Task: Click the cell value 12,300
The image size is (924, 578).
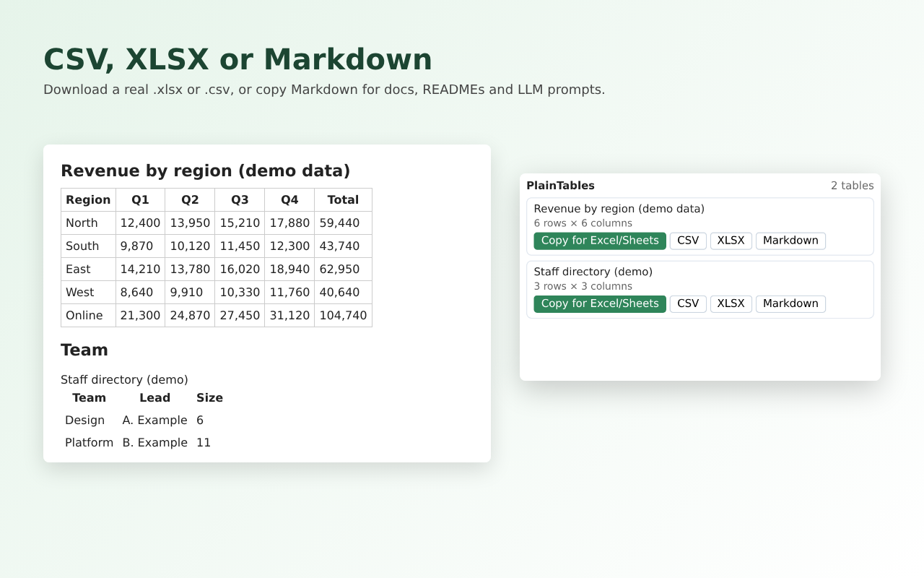Action: (x=289, y=246)
